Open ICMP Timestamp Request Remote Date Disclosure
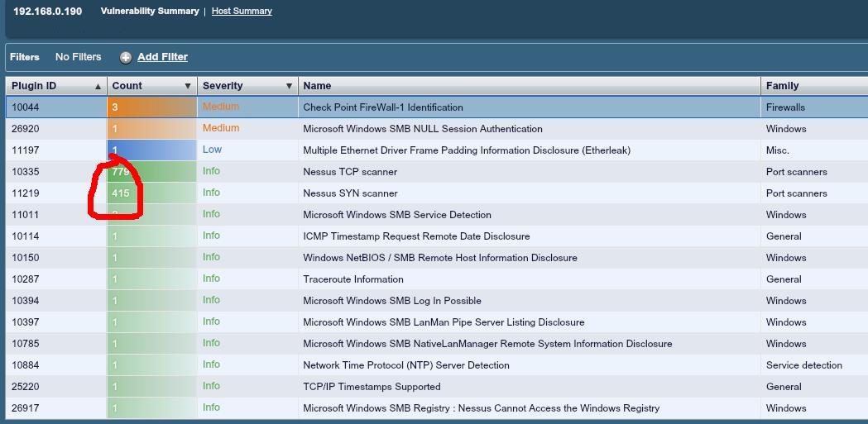 416,236
